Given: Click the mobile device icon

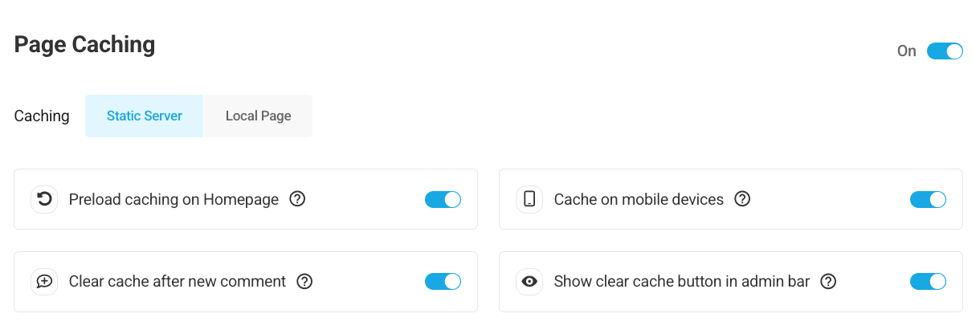Looking at the screenshot, I should 529,199.
